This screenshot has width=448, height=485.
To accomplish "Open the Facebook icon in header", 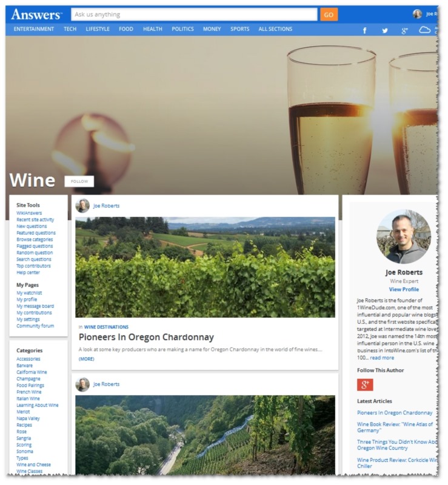I will tap(364, 30).
